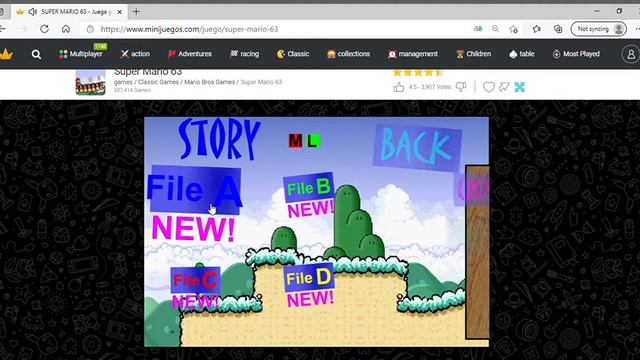Screen dimensions: 640x360
Task: Select File D save slot
Action: (309, 278)
